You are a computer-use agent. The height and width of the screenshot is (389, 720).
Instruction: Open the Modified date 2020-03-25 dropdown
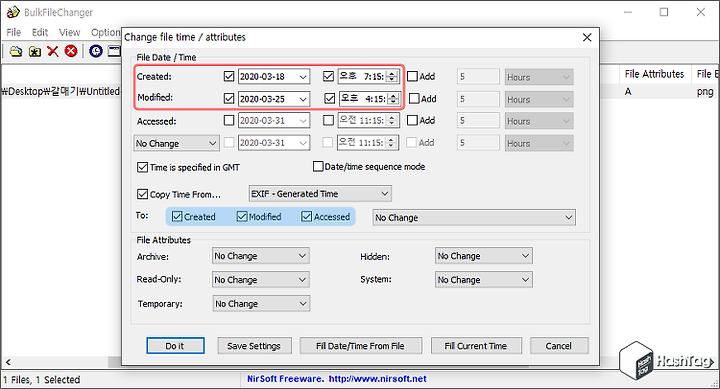click(303, 99)
